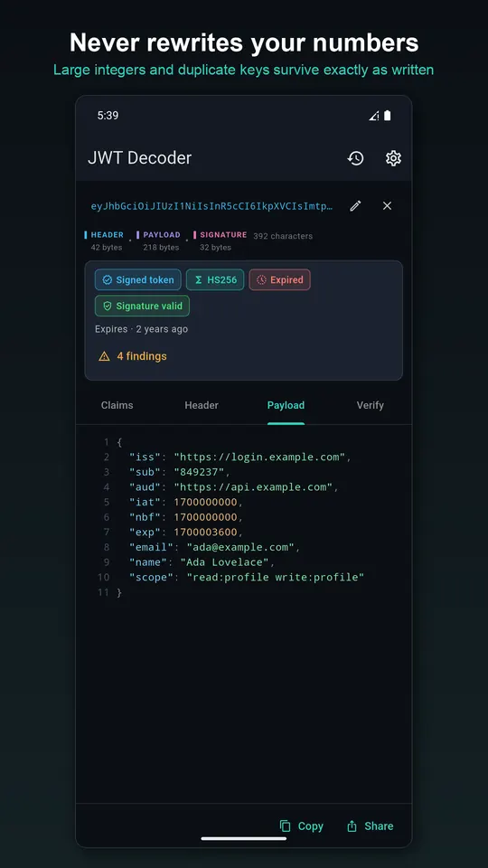The image size is (488, 868).
Task: Select the encoded token string field
Action: click(211, 206)
